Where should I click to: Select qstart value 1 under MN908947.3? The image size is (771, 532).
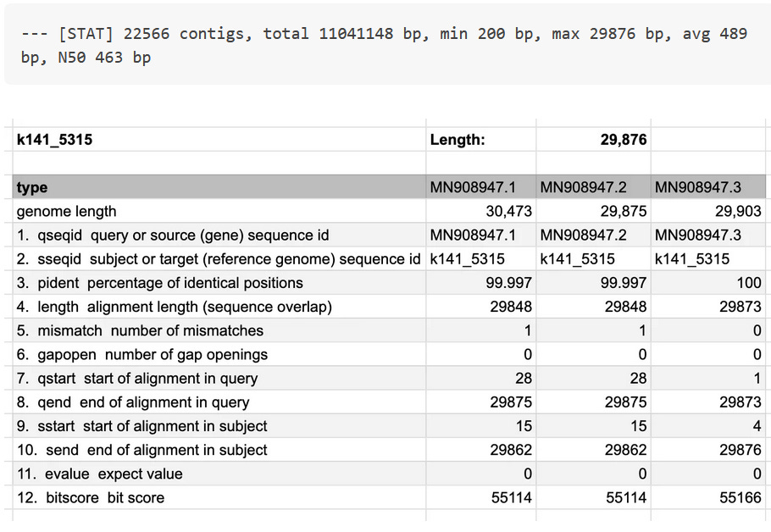pos(708,378)
